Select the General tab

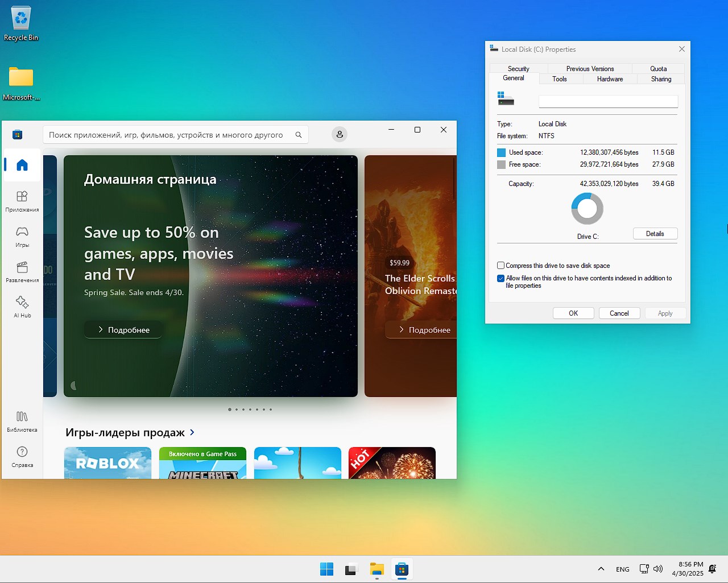pyautogui.click(x=514, y=78)
